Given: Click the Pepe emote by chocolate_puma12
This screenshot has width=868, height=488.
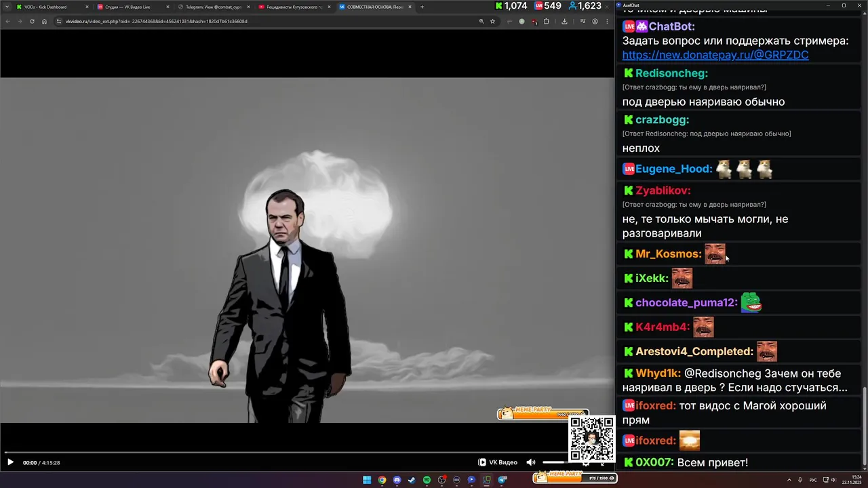Looking at the screenshot, I should pos(751,302).
